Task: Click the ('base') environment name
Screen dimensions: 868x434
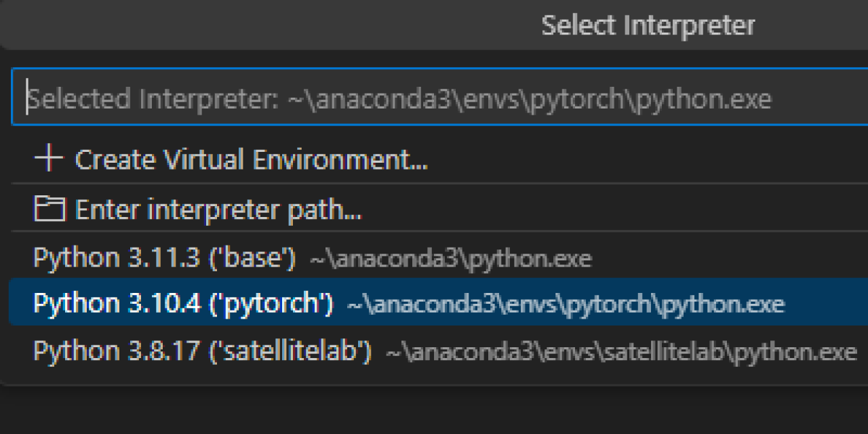Action: pyautogui.click(x=253, y=258)
